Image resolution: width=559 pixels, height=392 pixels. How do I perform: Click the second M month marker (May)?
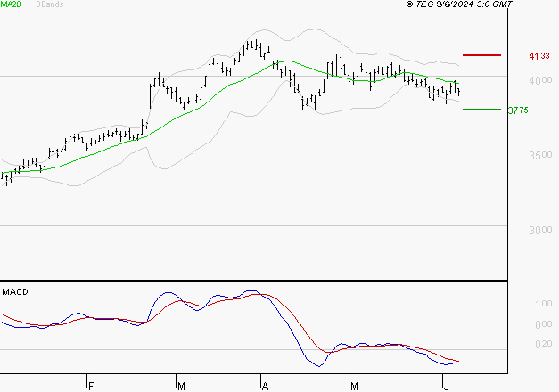pos(354,386)
